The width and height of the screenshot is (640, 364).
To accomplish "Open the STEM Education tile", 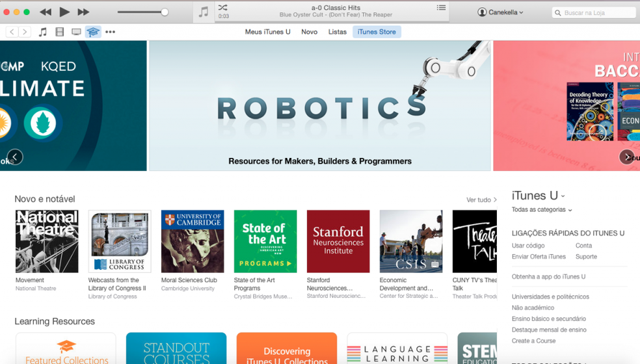I will pos(477,348).
